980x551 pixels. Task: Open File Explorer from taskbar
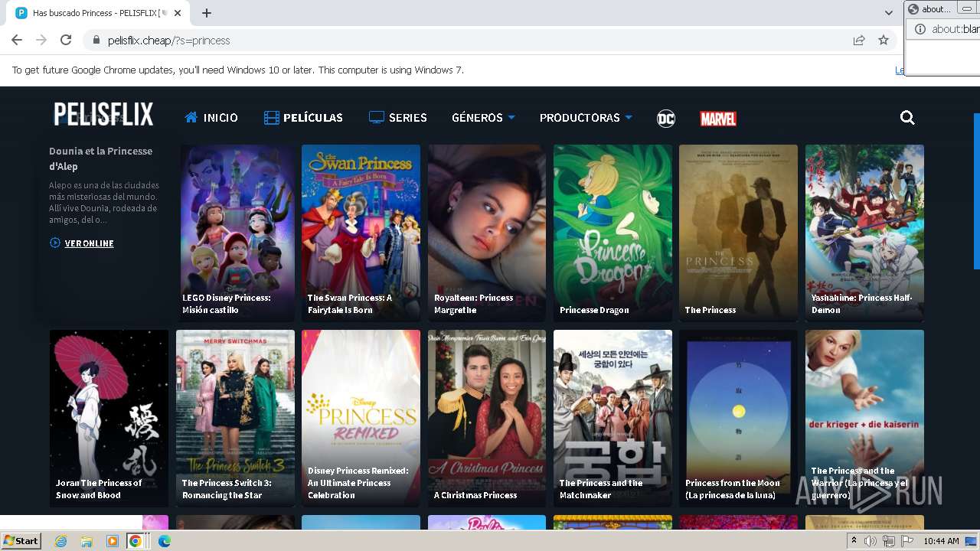[x=87, y=541]
